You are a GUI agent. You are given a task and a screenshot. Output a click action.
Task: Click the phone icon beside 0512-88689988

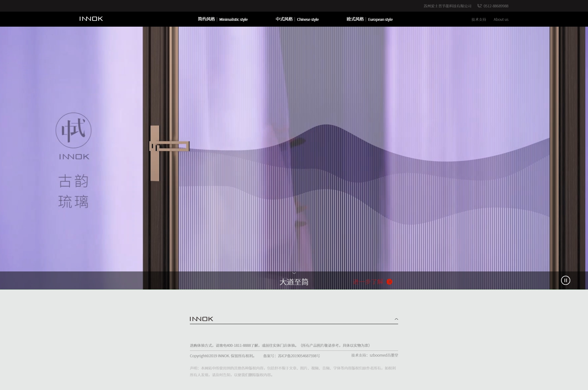(479, 6)
